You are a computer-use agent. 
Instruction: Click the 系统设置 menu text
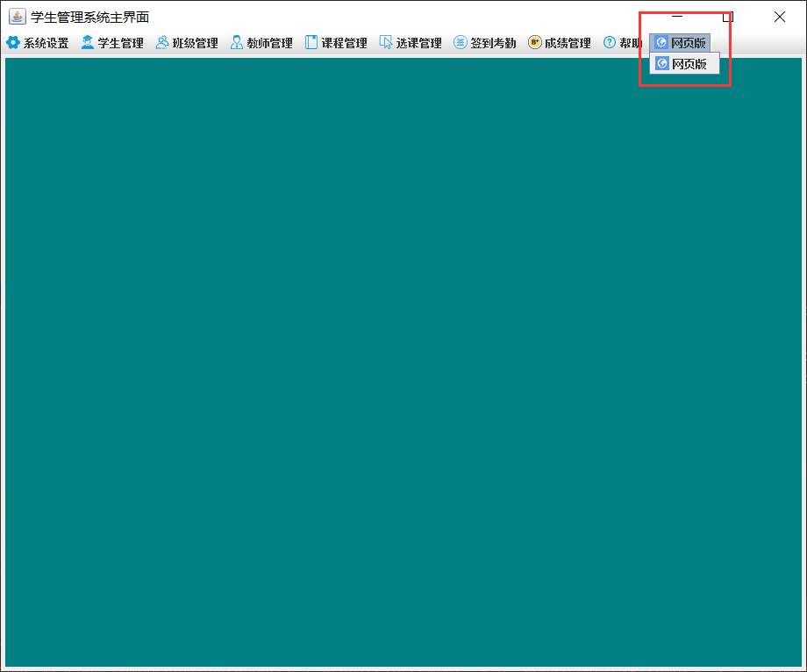coord(46,41)
